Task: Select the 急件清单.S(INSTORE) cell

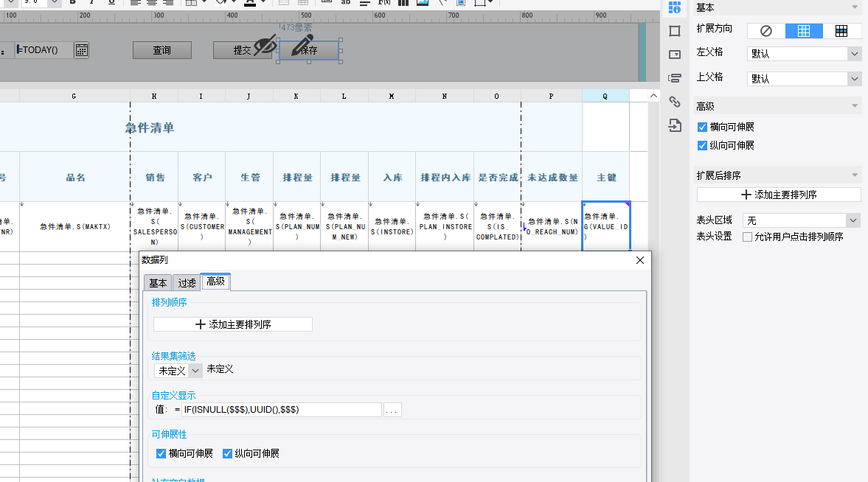Action: (392, 226)
